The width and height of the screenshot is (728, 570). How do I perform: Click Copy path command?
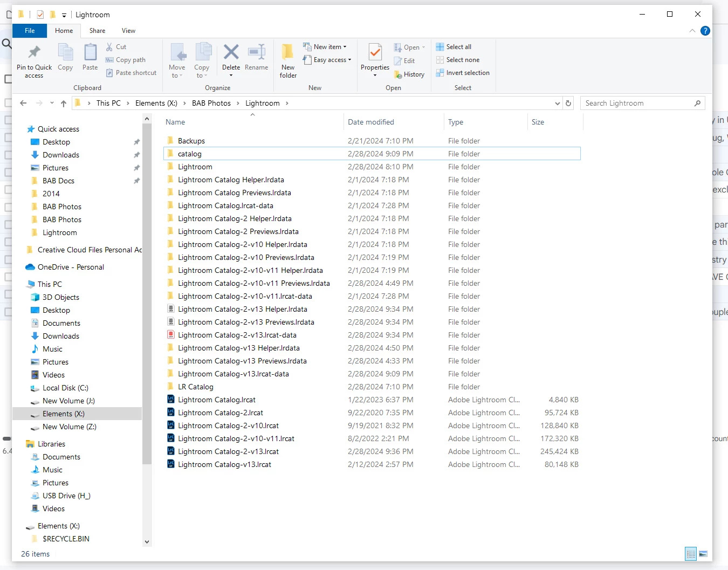pyautogui.click(x=126, y=60)
